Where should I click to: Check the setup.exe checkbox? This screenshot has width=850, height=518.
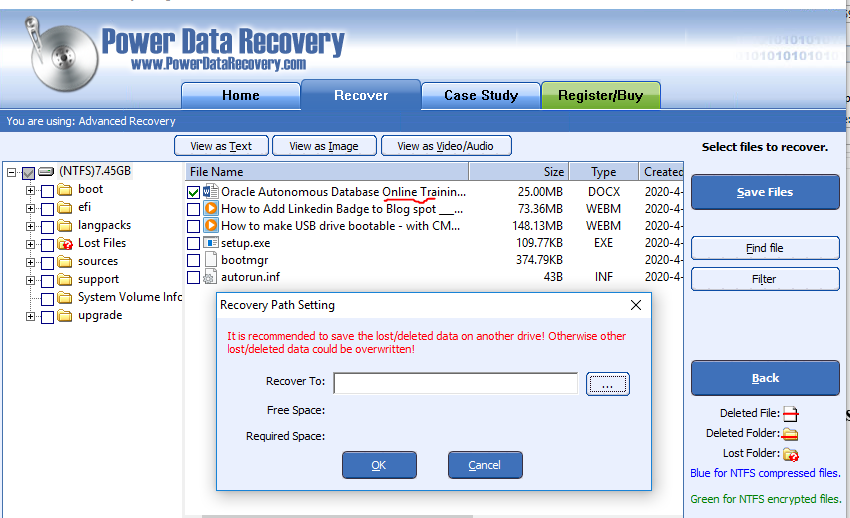194,243
